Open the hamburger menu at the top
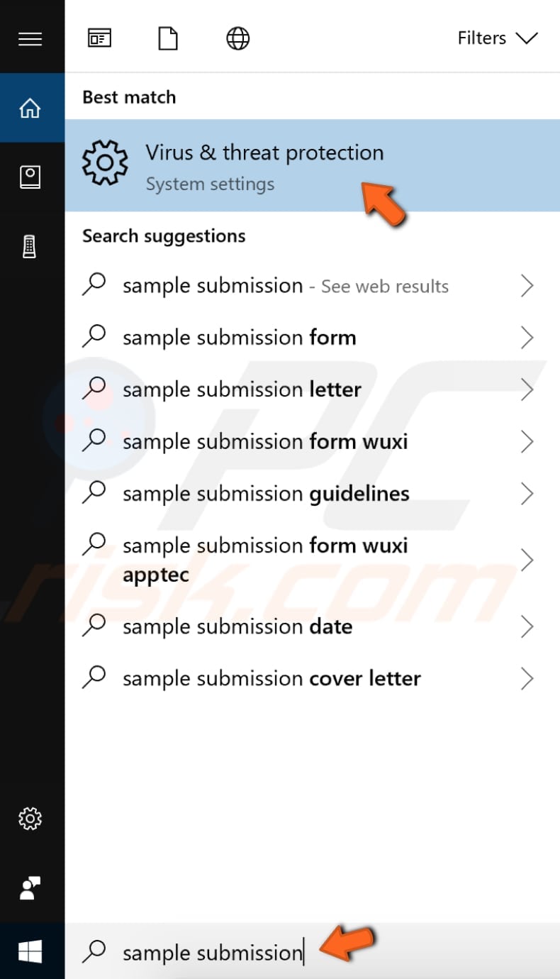Image resolution: width=560 pixels, height=979 pixels. click(x=30, y=38)
